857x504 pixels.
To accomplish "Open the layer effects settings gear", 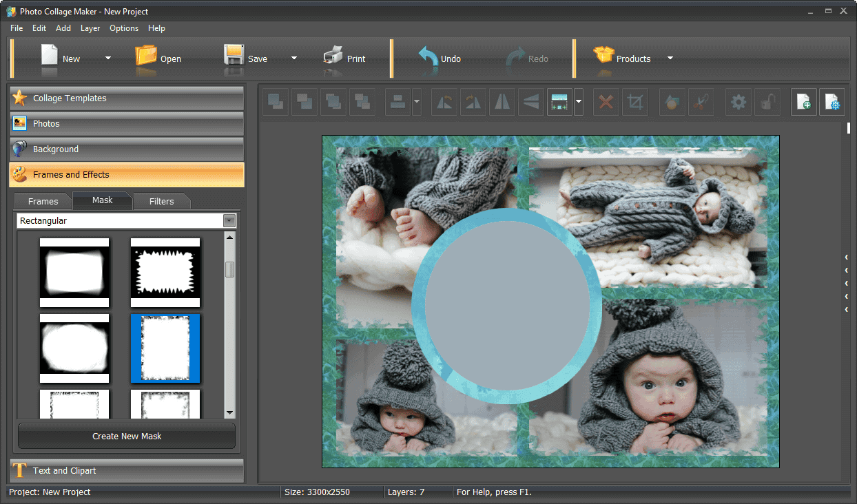I will click(x=738, y=102).
